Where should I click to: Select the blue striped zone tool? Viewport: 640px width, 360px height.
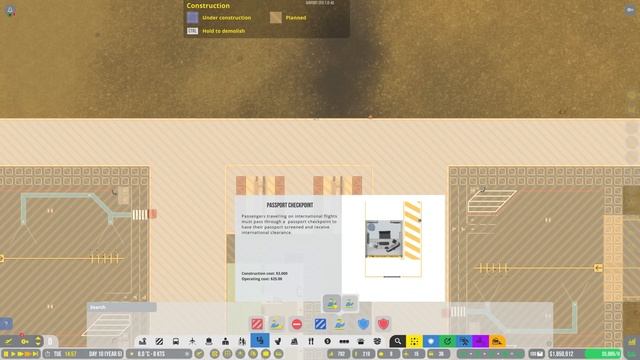coord(320,324)
